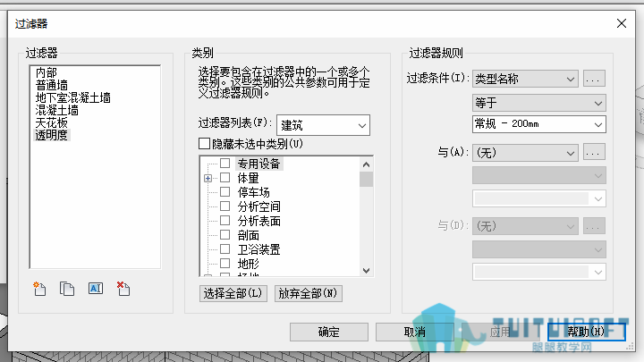The height and width of the screenshot is (362, 644).
Task: Check the 分析表面 category box
Action: pyautogui.click(x=225, y=221)
